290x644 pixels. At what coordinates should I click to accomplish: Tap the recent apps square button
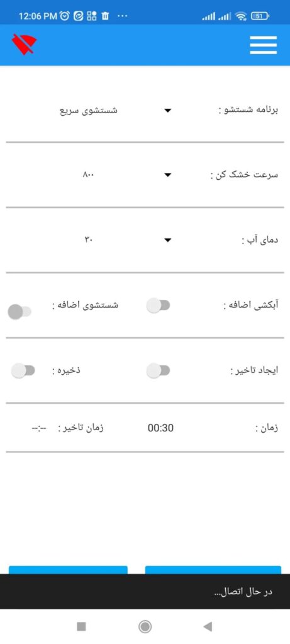coord(81,626)
